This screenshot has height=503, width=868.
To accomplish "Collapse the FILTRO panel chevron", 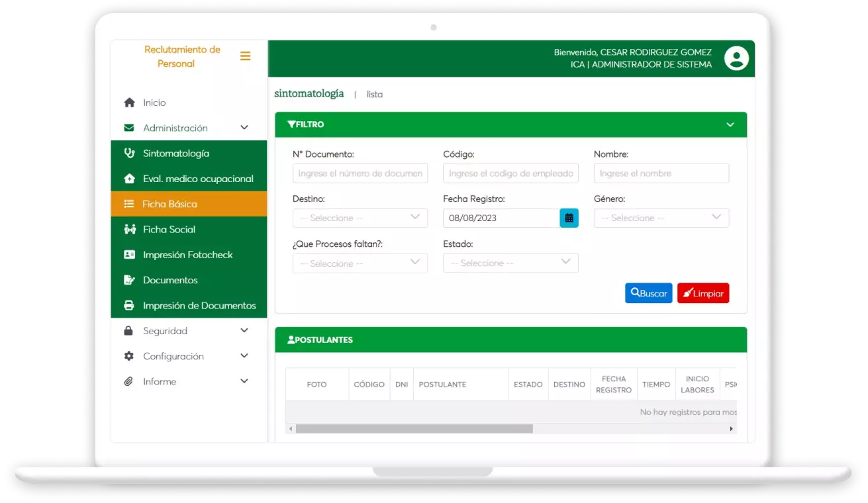I will (730, 124).
